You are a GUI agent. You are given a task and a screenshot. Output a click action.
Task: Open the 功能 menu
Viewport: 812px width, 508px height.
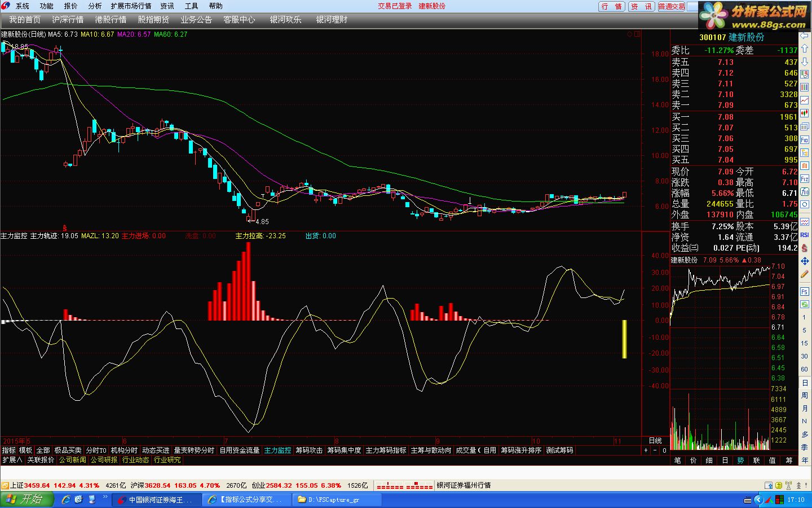47,6
